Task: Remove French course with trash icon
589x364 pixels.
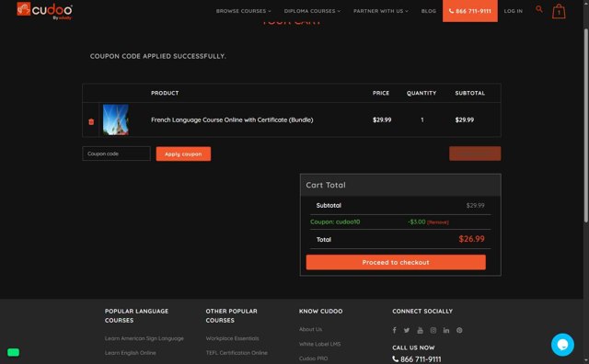Action: [x=91, y=121]
